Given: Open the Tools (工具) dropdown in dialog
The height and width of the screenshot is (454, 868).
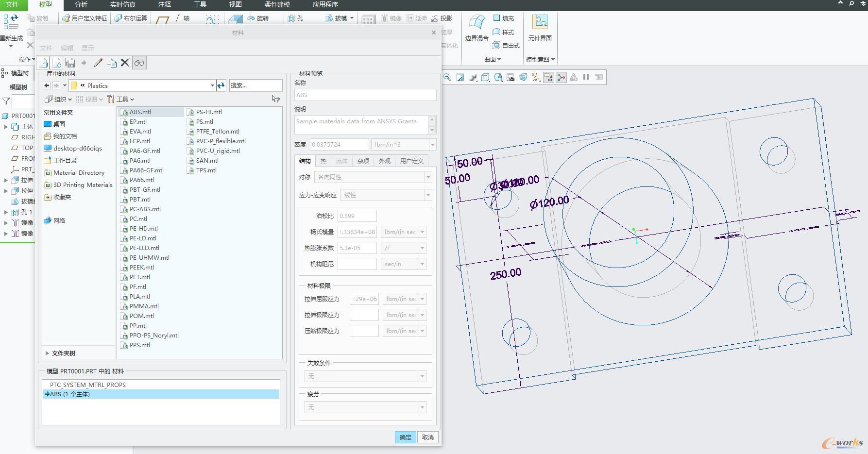Looking at the screenshot, I should click(x=120, y=99).
